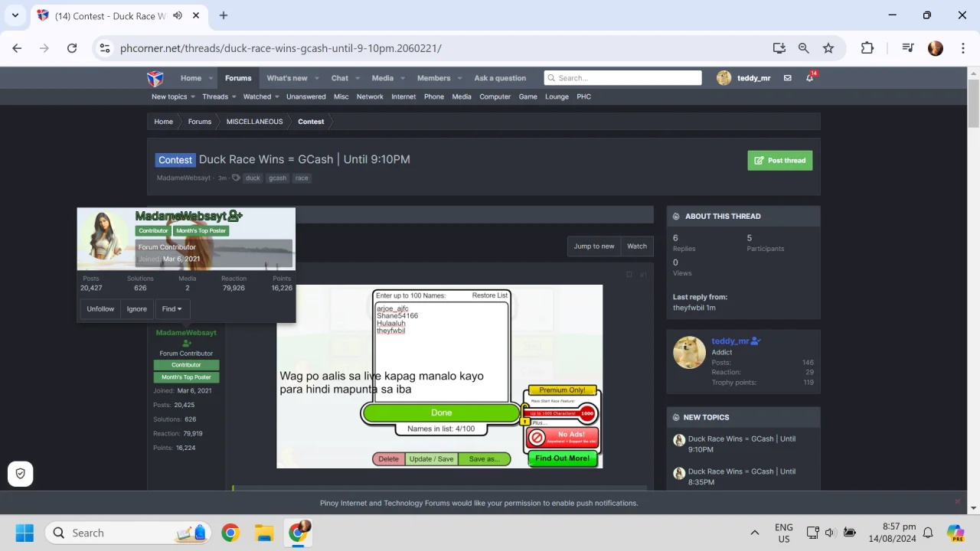Open the Windows Start menu

pyautogui.click(x=24, y=533)
